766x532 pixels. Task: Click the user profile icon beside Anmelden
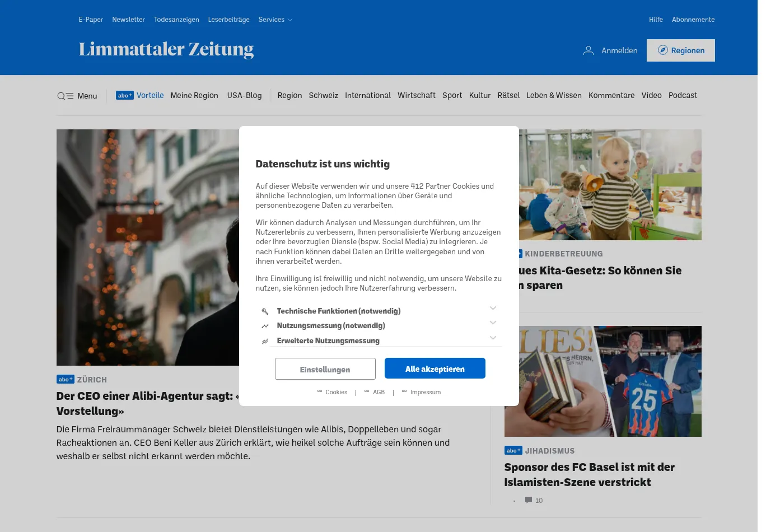(588, 50)
